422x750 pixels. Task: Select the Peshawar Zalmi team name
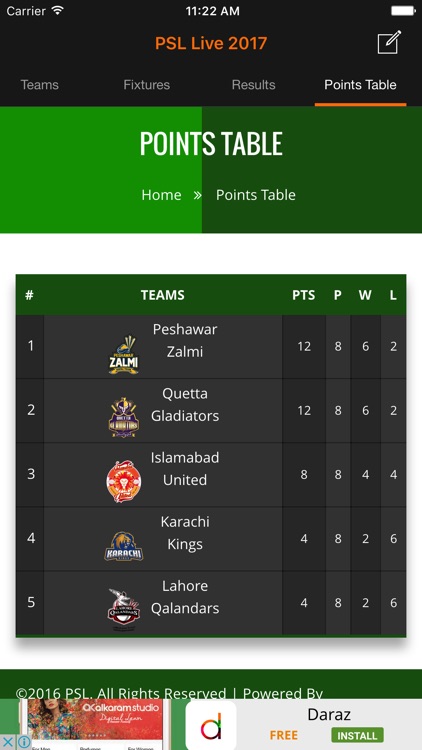click(x=185, y=341)
